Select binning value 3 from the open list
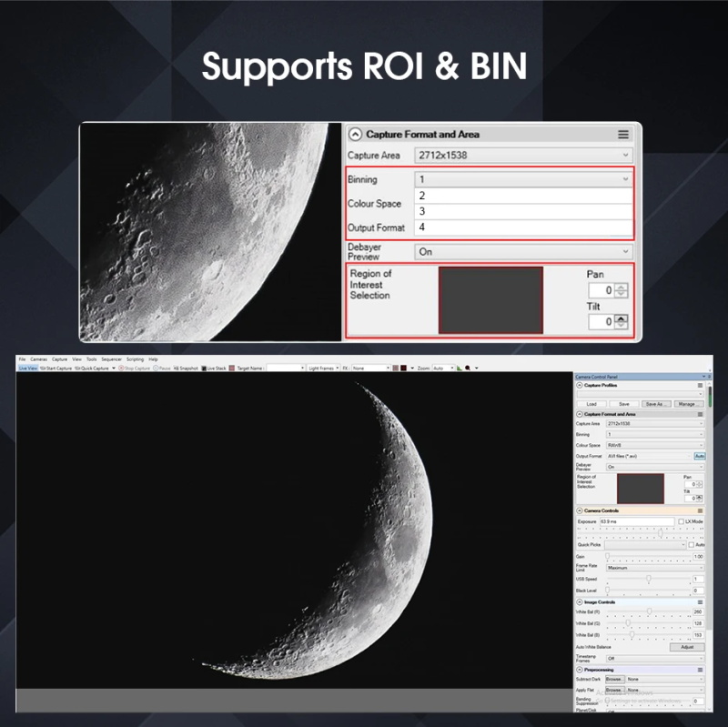 (x=523, y=211)
